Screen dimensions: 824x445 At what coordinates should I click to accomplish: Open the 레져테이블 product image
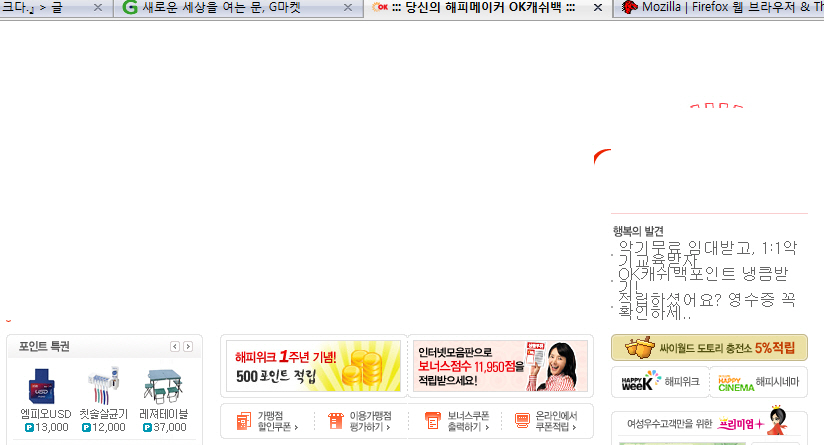[163, 386]
